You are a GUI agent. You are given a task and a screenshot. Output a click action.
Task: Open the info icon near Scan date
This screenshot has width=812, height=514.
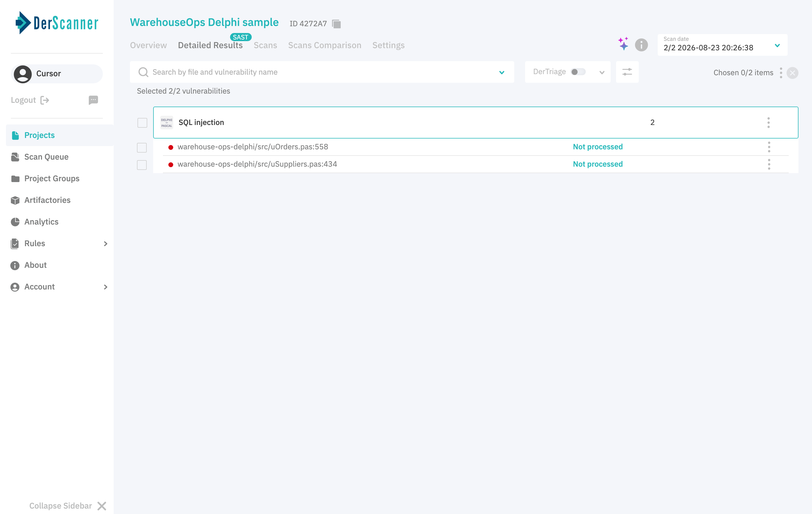point(641,45)
